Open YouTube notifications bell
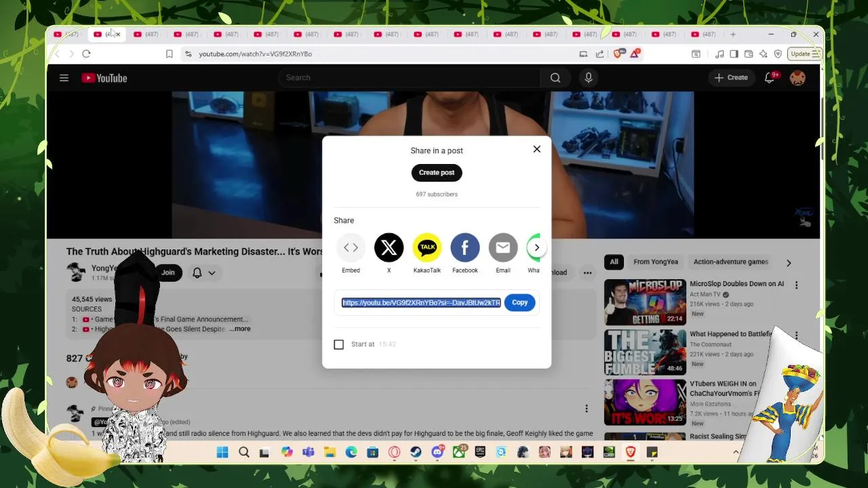Image resolution: width=868 pixels, height=488 pixels. [770, 78]
